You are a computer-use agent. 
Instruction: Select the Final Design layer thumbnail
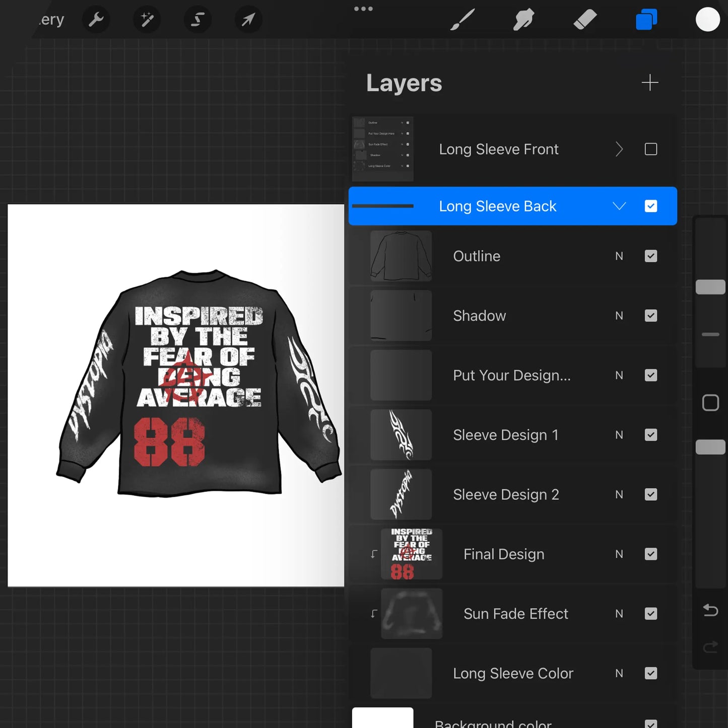412,554
